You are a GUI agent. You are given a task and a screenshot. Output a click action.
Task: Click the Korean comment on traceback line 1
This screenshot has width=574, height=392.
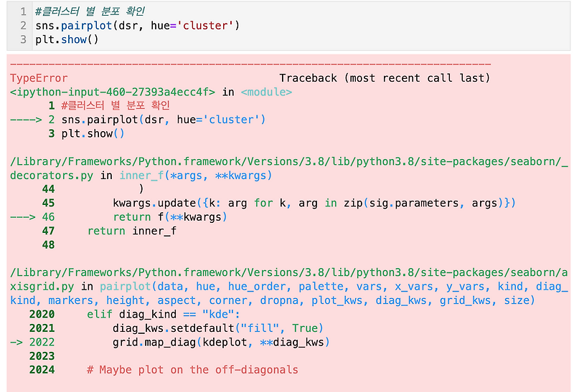(x=116, y=105)
